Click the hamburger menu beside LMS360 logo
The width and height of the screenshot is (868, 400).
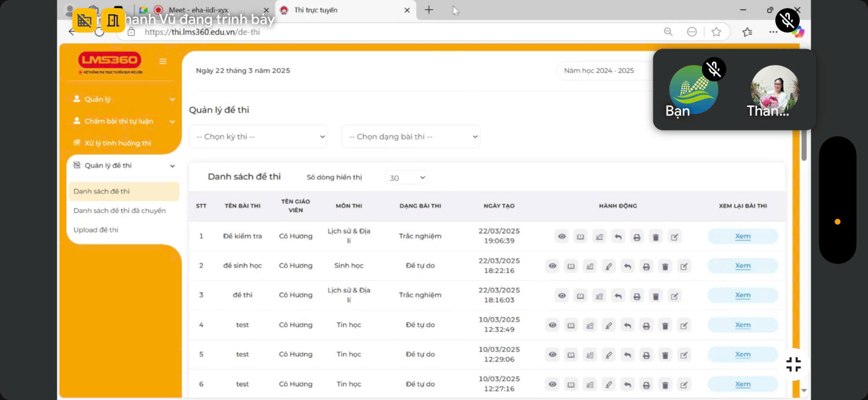click(163, 61)
